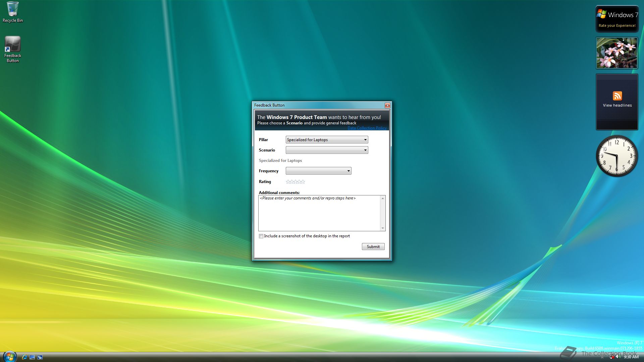Image resolution: width=644 pixels, height=362 pixels.
Task: Click the Windows Start orb
Action: (x=9, y=356)
